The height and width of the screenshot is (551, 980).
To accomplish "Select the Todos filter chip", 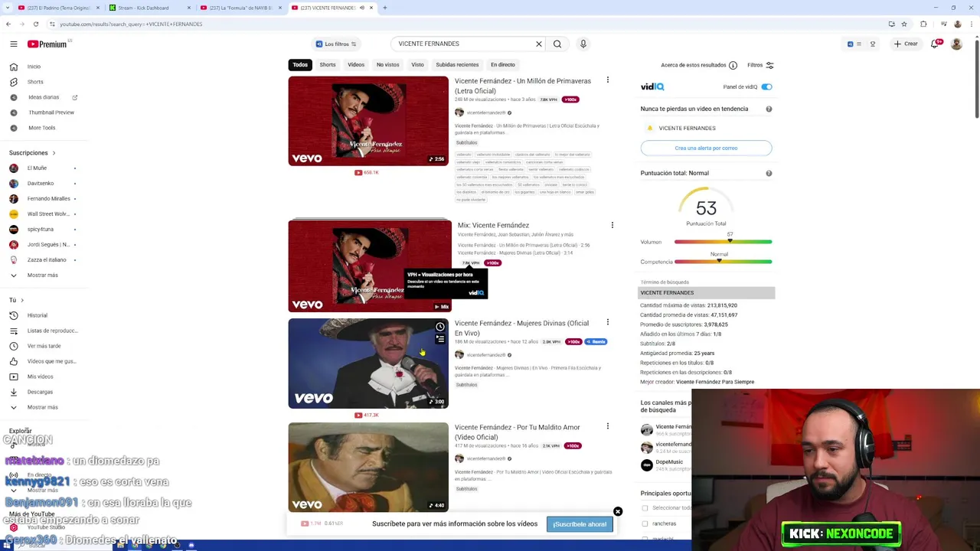I will [299, 65].
